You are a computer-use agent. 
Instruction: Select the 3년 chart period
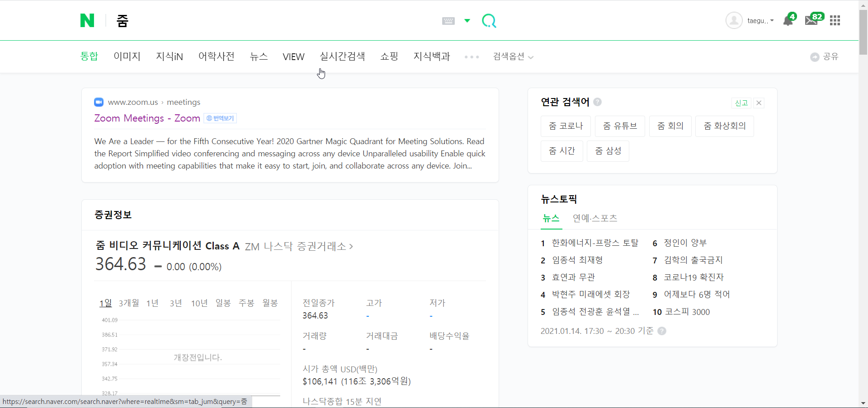(x=176, y=303)
